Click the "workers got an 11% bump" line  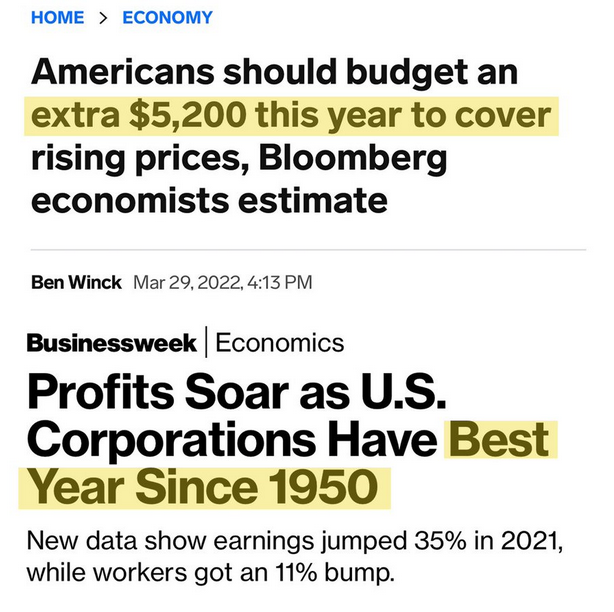pos(244,574)
